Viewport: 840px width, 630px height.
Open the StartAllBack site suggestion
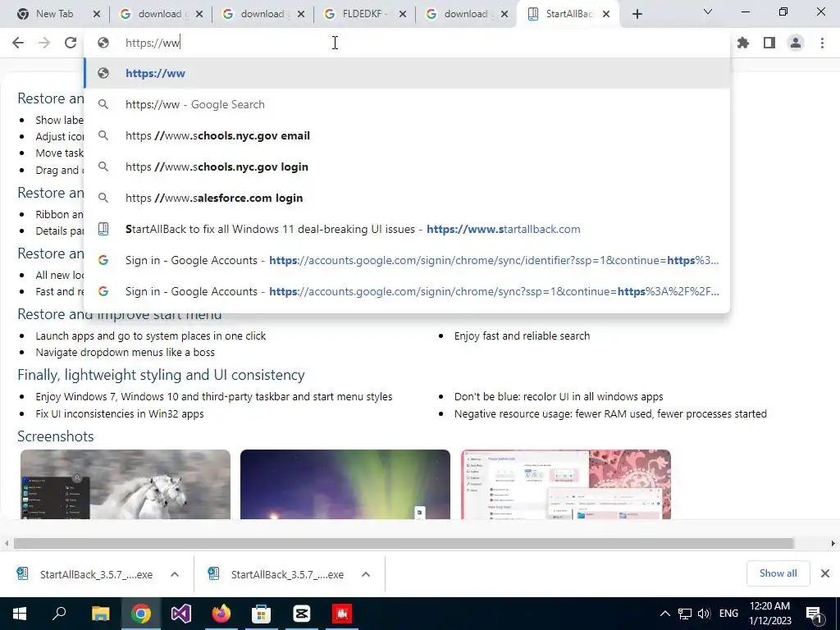[407, 229]
